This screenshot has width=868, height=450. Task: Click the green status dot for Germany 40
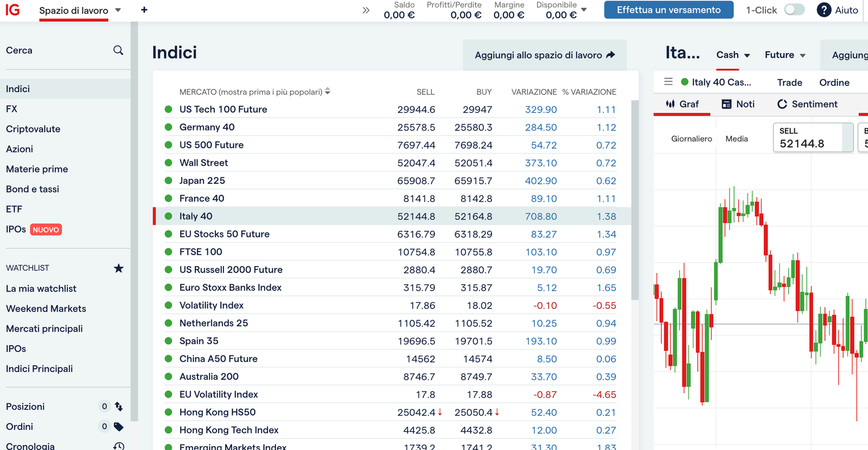coord(169,127)
